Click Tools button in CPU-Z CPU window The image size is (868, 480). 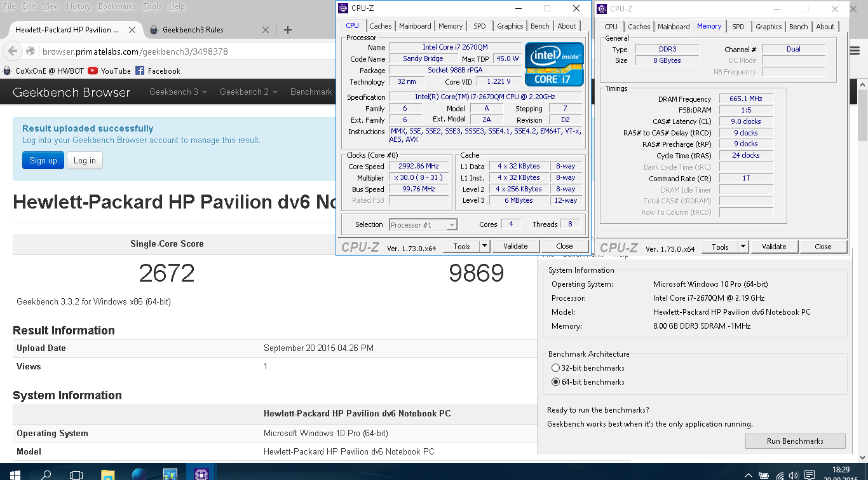[x=461, y=246]
